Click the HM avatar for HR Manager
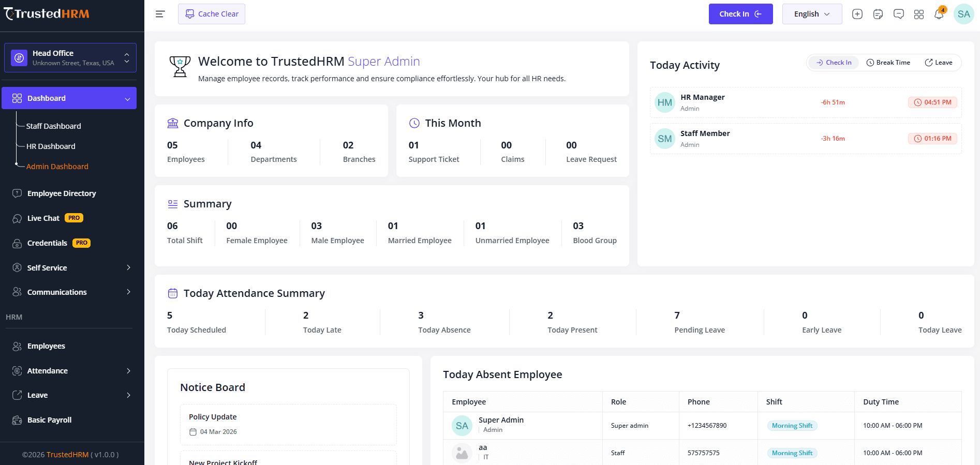The image size is (980, 465). [x=665, y=102]
